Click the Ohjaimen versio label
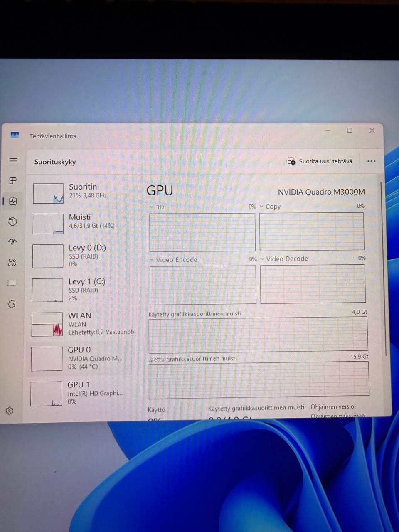The height and width of the screenshot is (532, 399). 333,406
